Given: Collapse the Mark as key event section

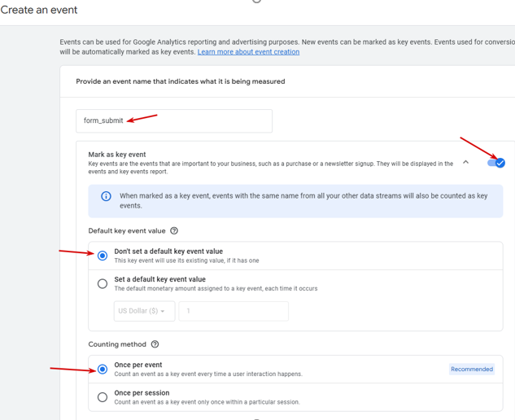Looking at the screenshot, I should point(465,163).
